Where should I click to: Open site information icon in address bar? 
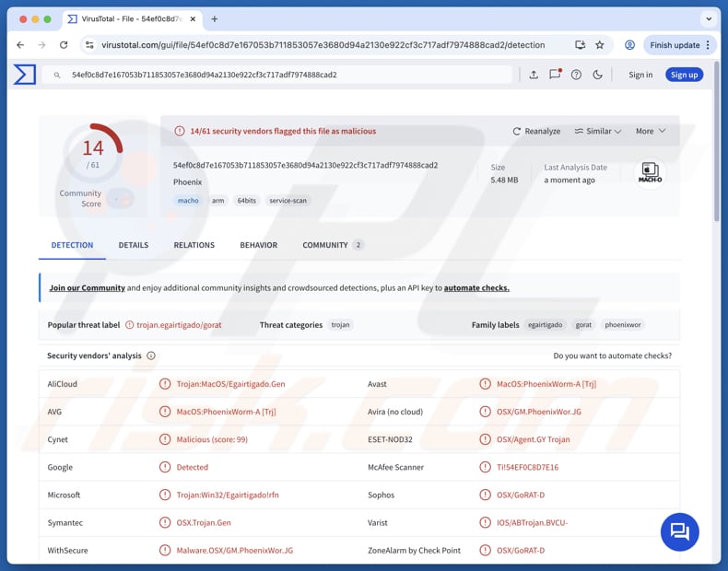click(x=89, y=45)
